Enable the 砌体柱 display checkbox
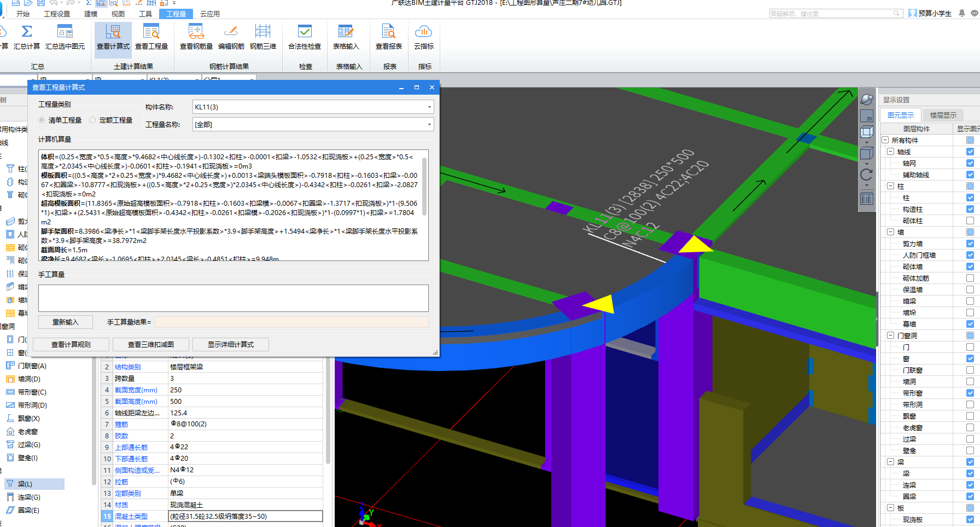This screenshot has height=527, width=980. point(970,221)
